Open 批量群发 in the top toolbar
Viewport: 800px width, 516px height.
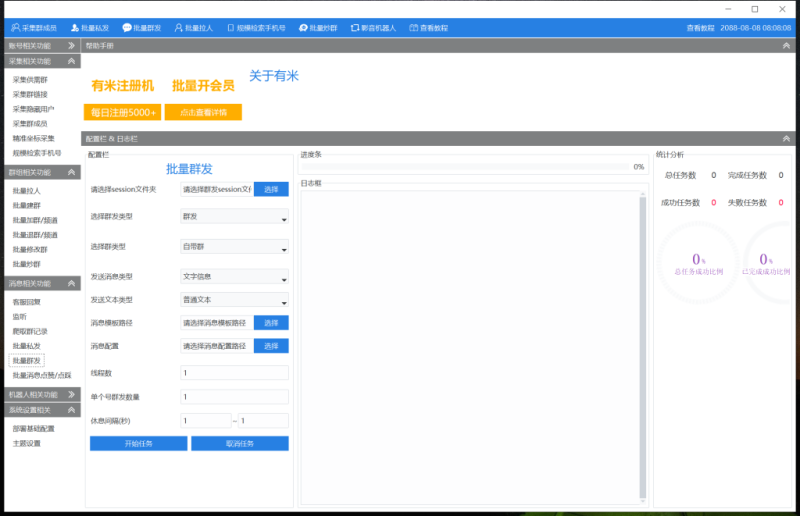coord(142,28)
